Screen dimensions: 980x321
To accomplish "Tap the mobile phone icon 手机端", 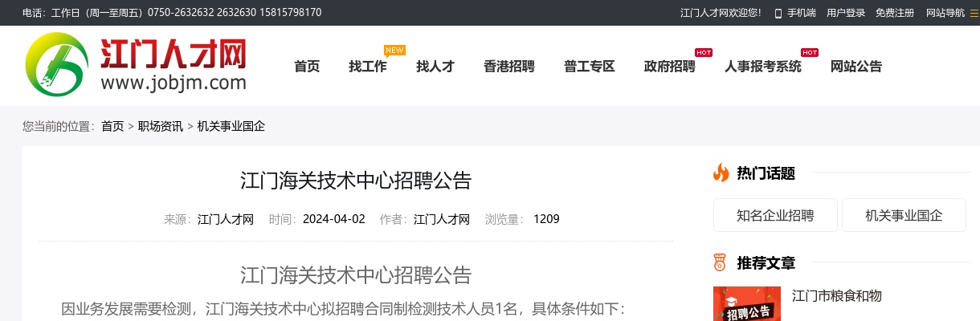I will [x=778, y=13].
